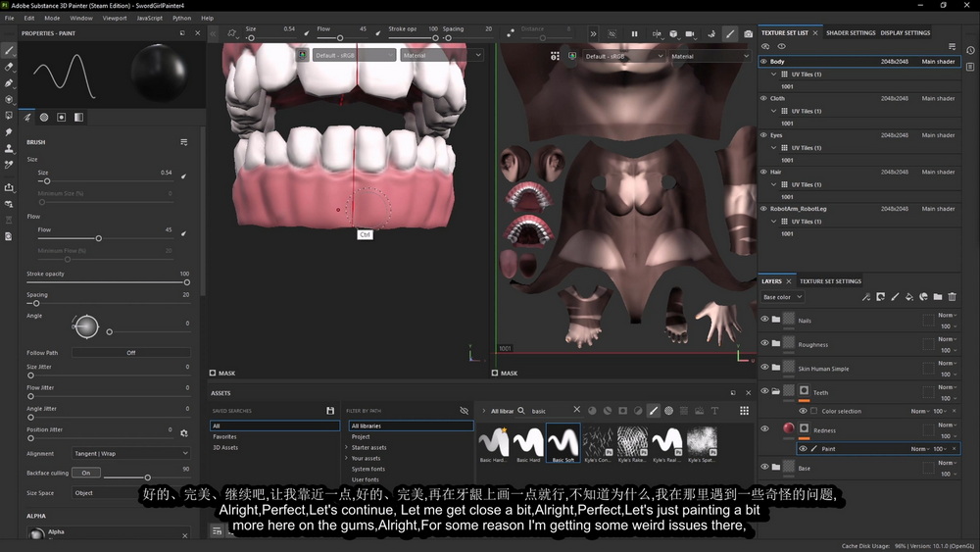Switch to Display Settings tab
This screenshot has width=980, height=552.
905,33
